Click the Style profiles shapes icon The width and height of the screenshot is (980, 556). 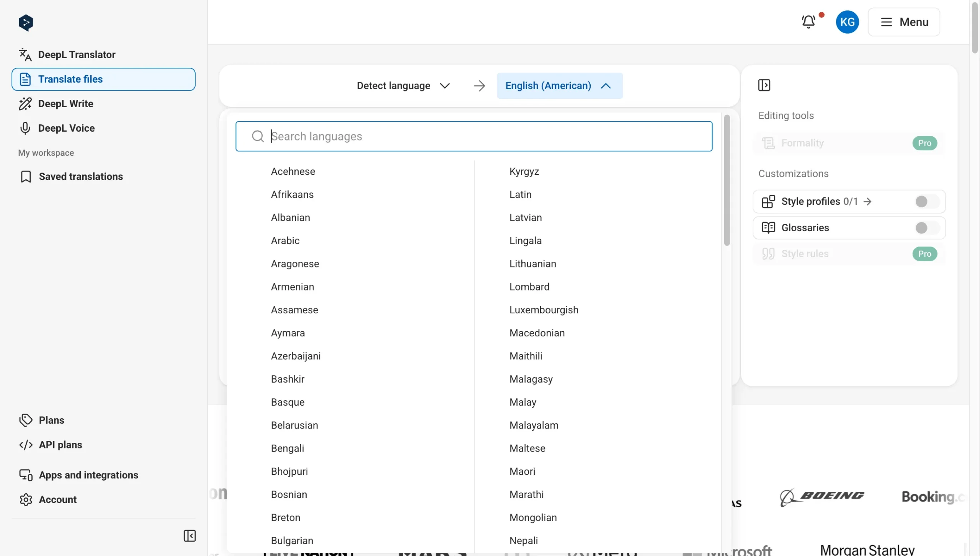pyautogui.click(x=768, y=201)
